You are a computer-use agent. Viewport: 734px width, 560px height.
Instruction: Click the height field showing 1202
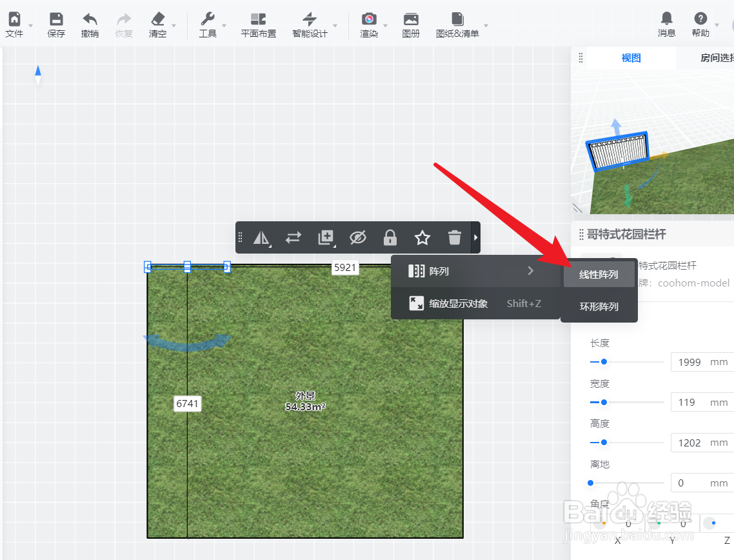pos(702,443)
